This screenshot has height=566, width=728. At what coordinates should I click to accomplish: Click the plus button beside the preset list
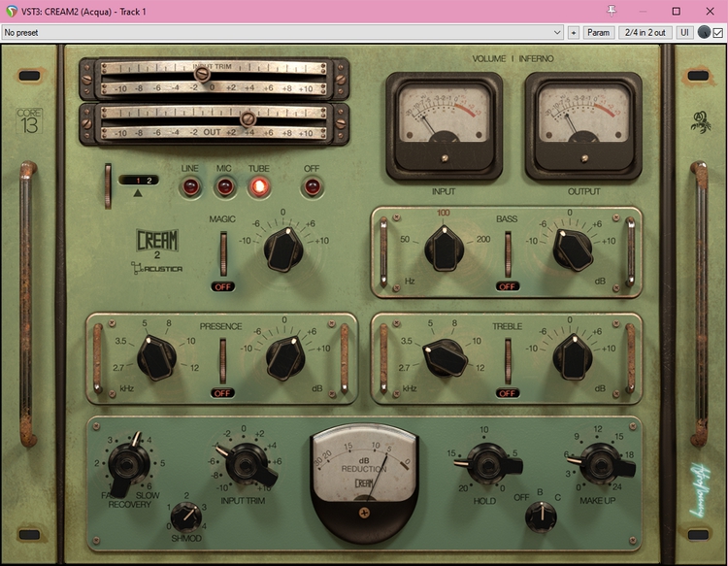click(x=574, y=32)
